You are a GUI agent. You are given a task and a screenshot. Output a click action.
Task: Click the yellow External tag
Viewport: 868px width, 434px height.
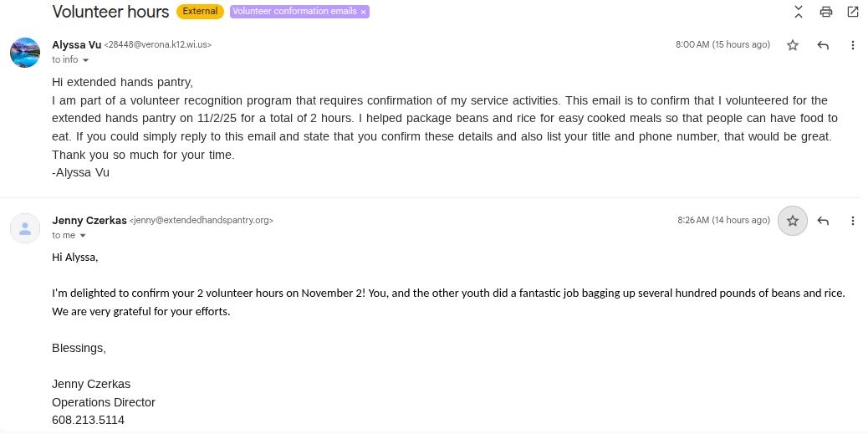click(x=200, y=12)
